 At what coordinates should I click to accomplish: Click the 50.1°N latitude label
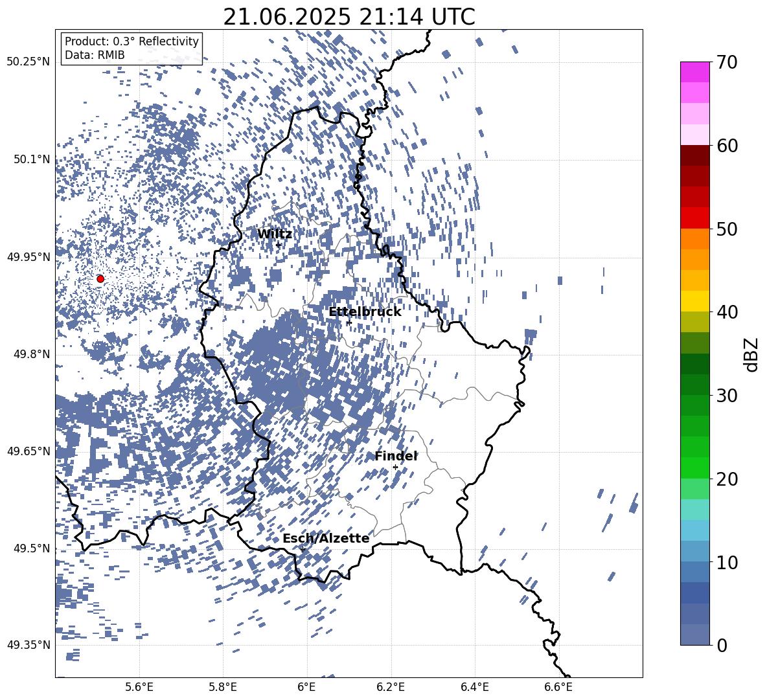(x=32, y=160)
